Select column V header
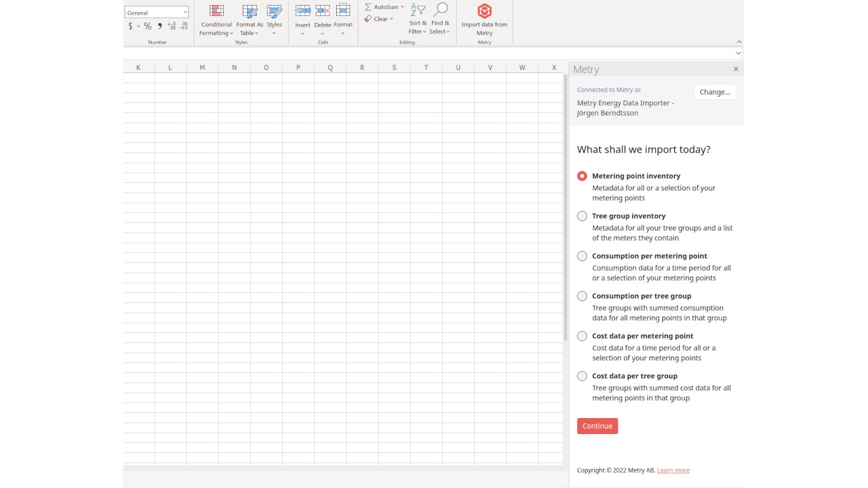 [490, 67]
